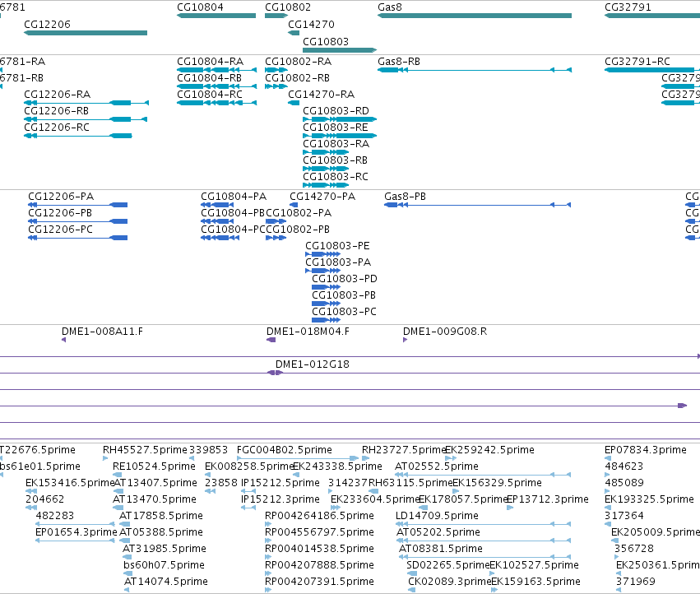Click transcript CG32791-RC
The height and width of the screenshot is (594, 700).
tap(652, 70)
